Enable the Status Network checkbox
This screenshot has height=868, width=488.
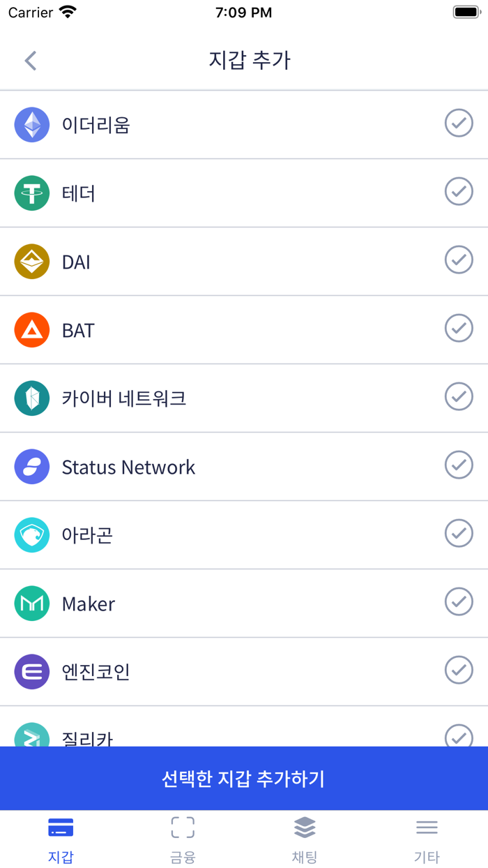click(459, 465)
